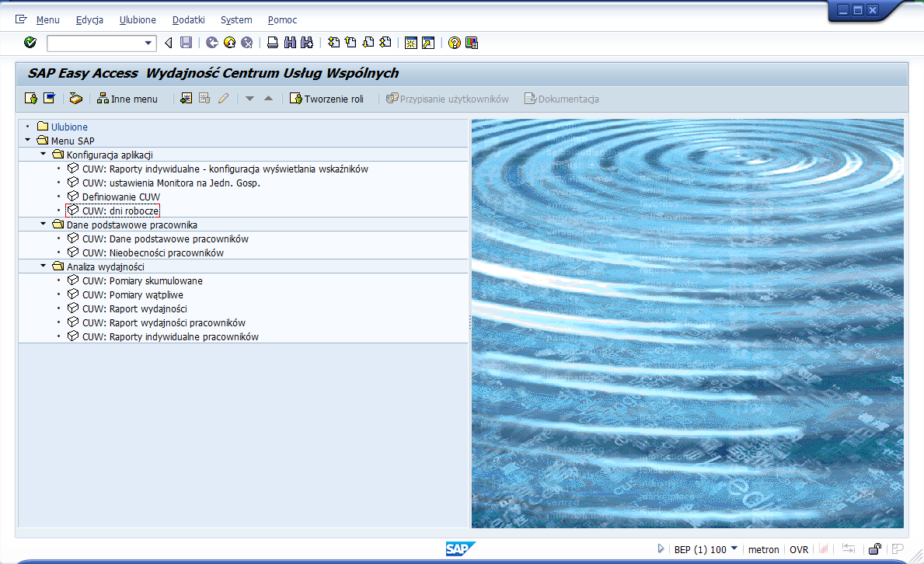The height and width of the screenshot is (564, 924).
Task: Click the green Back arrow icon
Action: pos(212,43)
